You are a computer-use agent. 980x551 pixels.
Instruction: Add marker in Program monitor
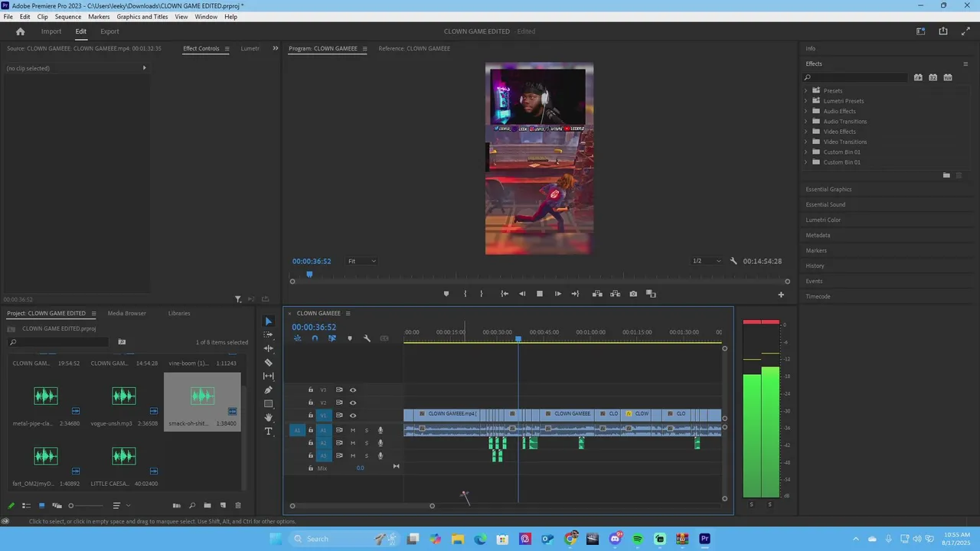pos(446,294)
